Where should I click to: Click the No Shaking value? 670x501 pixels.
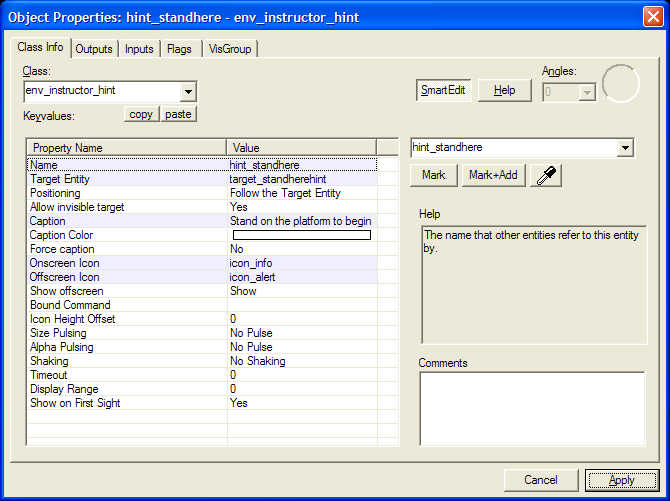coord(257,361)
